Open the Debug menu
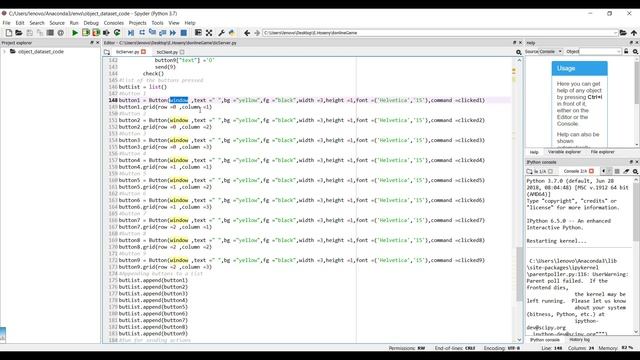Image resolution: width=640 pixels, height=360 pixels. (91, 23)
